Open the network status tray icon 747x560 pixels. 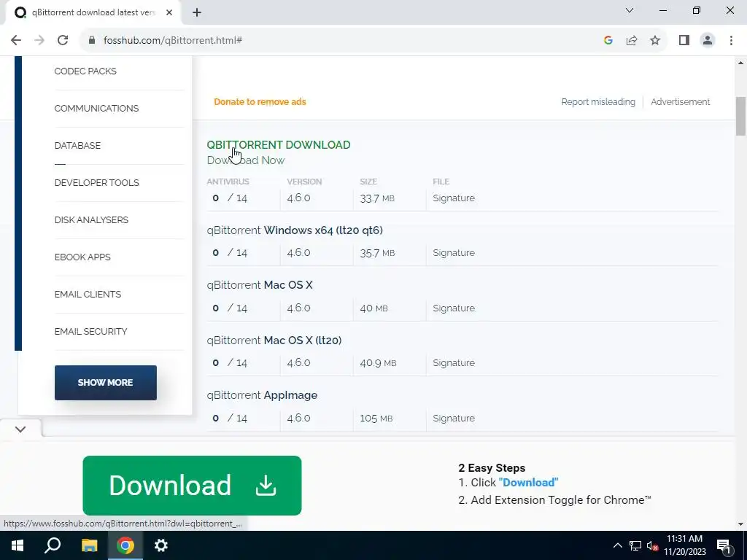click(635, 545)
